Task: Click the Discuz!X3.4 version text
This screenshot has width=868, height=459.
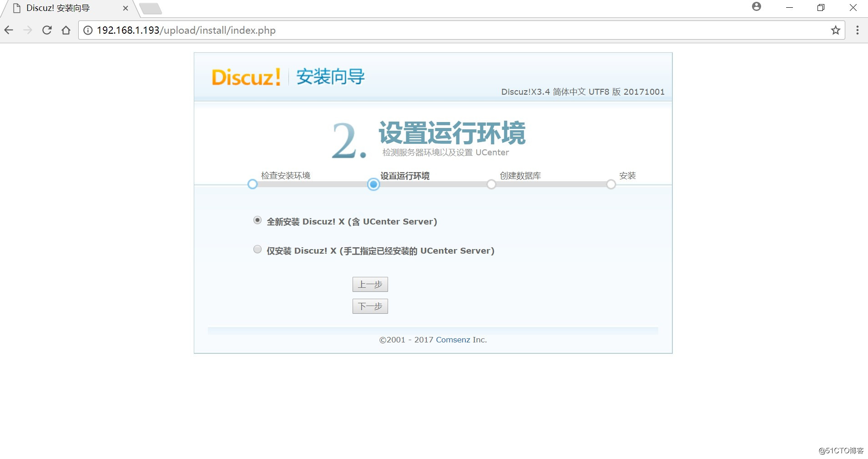Action: (x=583, y=92)
